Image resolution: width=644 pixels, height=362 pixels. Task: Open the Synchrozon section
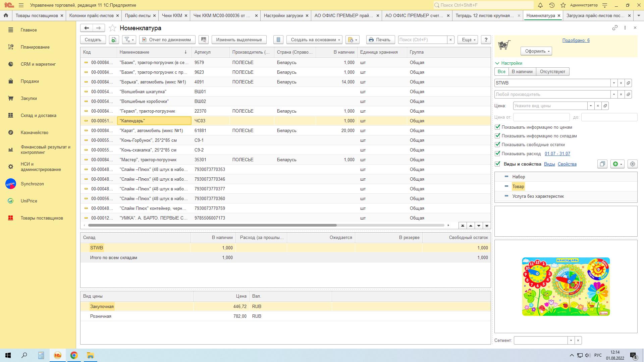click(x=32, y=184)
